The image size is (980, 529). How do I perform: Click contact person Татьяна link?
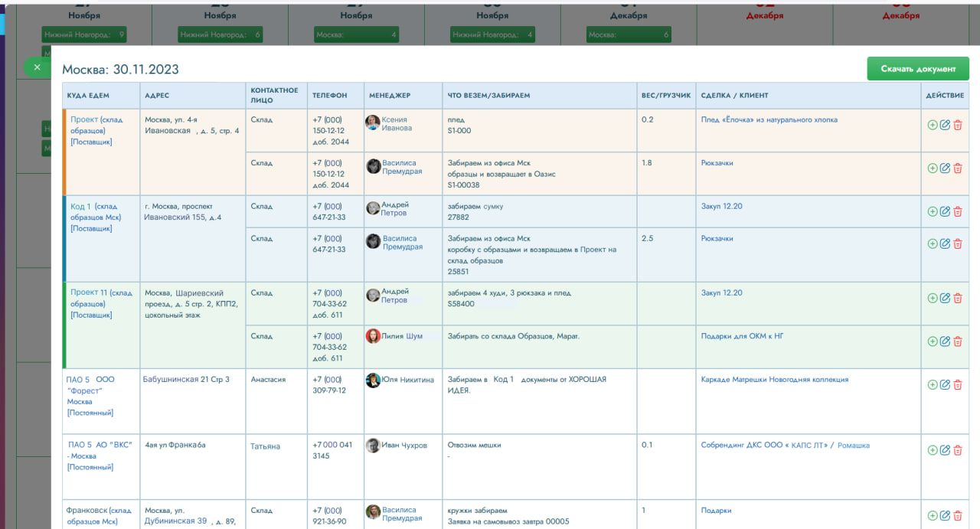[265, 446]
